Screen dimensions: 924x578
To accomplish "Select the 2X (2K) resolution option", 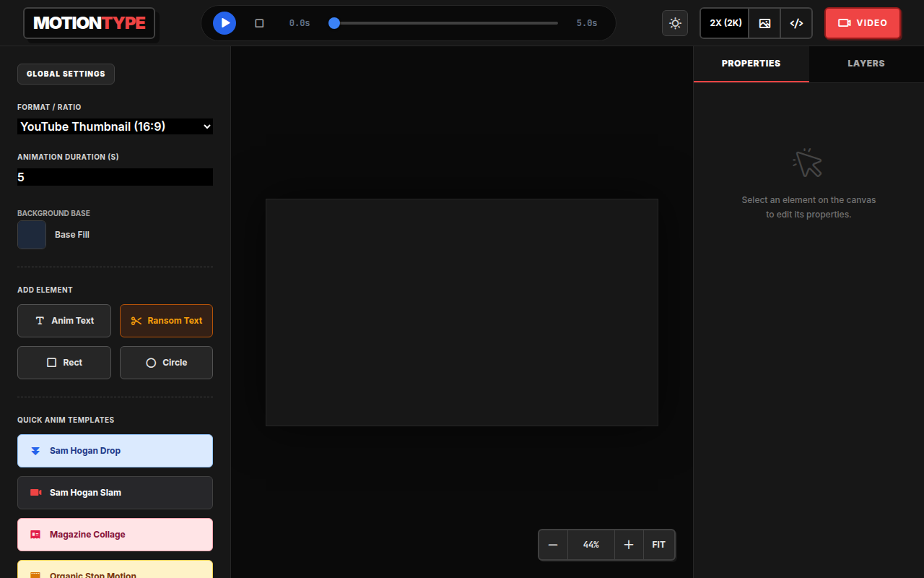I will tap(725, 23).
